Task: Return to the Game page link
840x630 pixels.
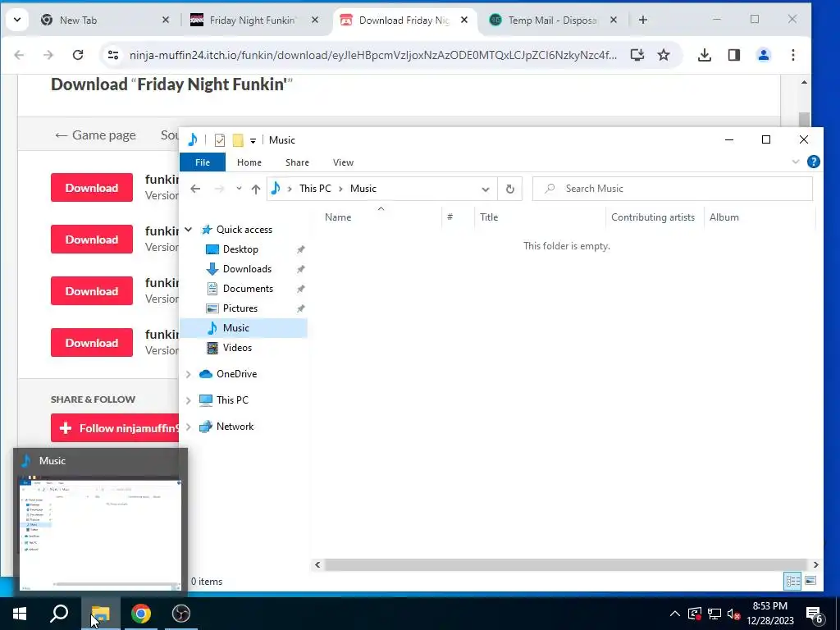Action: pos(95,135)
